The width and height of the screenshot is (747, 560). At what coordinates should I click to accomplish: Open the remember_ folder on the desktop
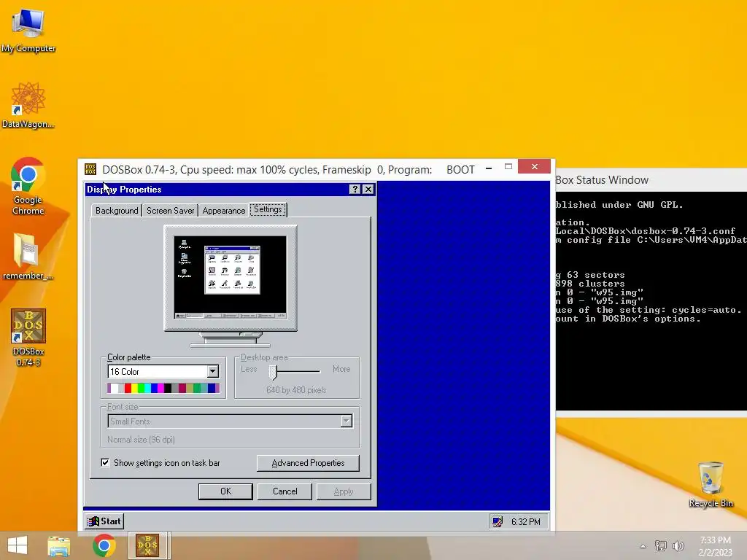(x=28, y=256)
